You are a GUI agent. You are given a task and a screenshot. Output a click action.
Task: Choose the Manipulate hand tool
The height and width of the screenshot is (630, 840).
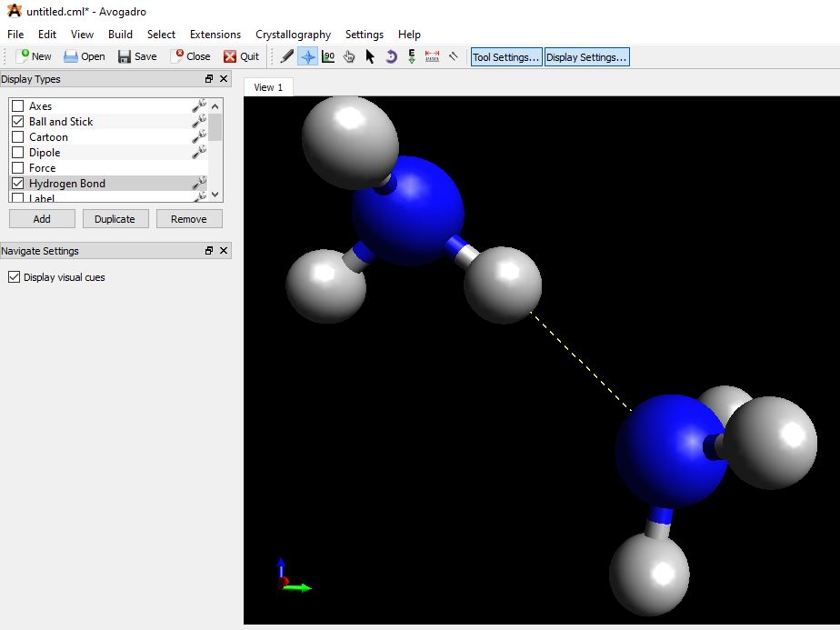point(349,56)
